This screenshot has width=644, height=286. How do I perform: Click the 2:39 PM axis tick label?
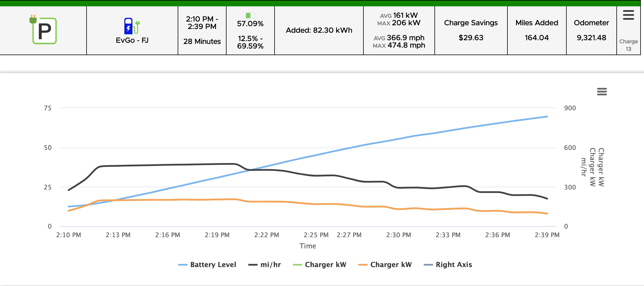click(x=547, y=235)
